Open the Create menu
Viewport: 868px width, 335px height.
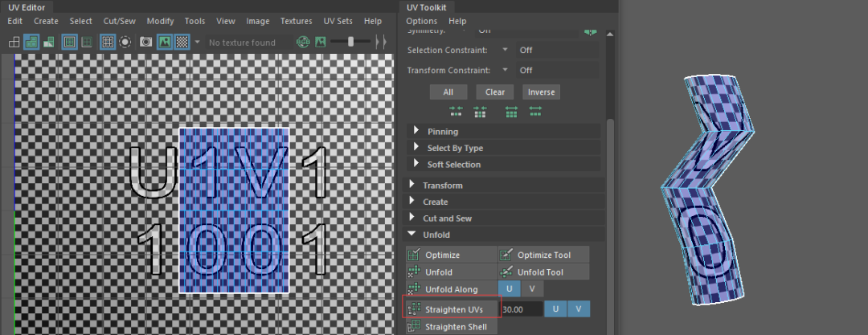tap(46, 21)
